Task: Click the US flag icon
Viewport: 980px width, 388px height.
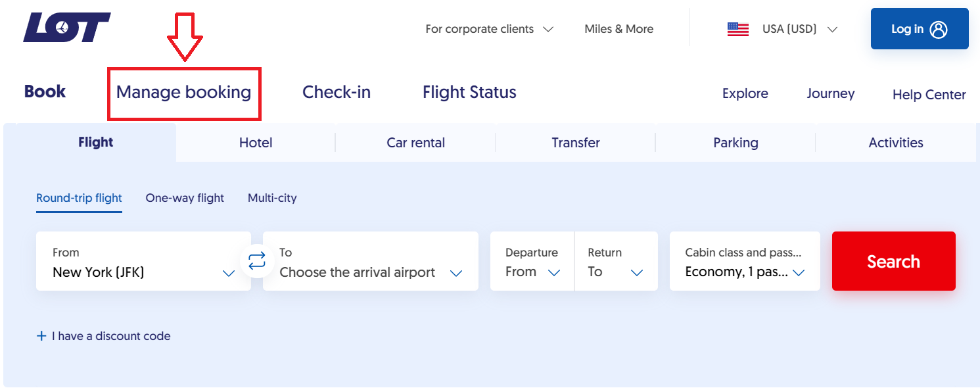Action: click(x=738, y=29)
